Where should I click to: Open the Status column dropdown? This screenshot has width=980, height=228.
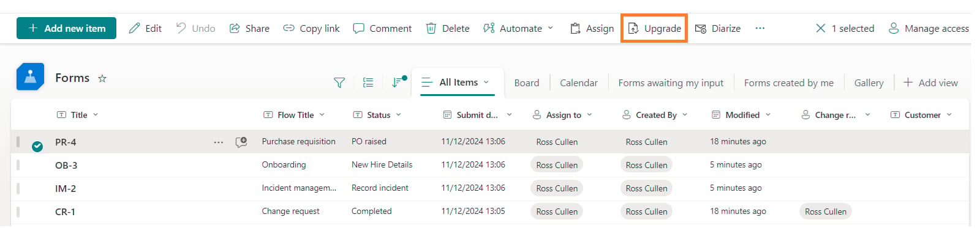coord(399,115)
